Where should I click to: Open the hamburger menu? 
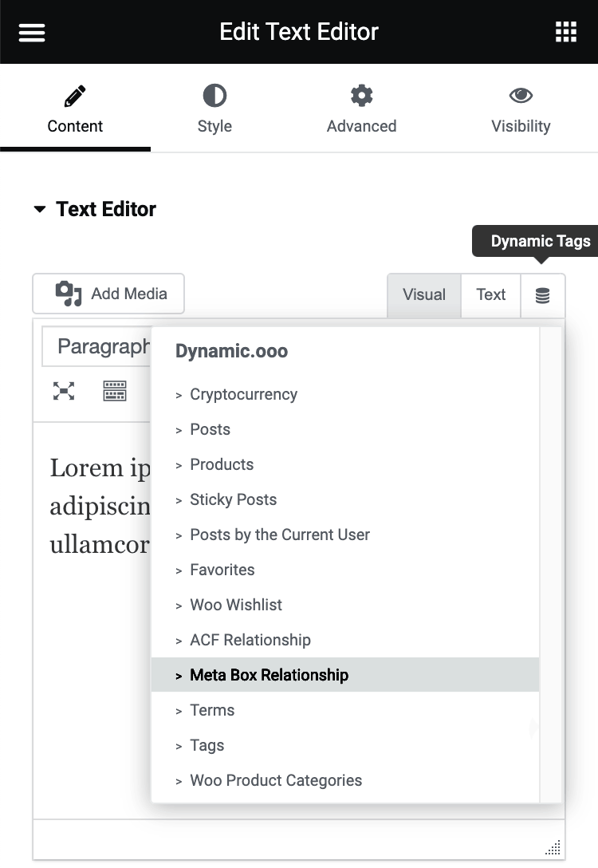pos(31,31)
